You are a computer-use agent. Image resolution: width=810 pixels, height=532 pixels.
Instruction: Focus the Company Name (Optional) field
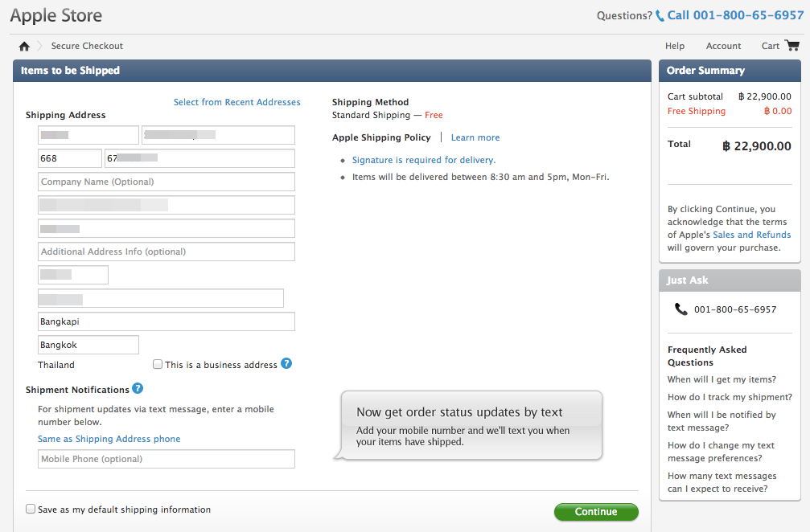167,182
